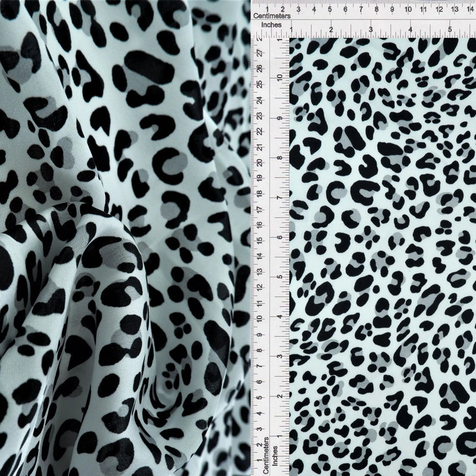Click the "Centimeters" label on the vertical ruler
The image size is (476, 476).
click(267, 455)
